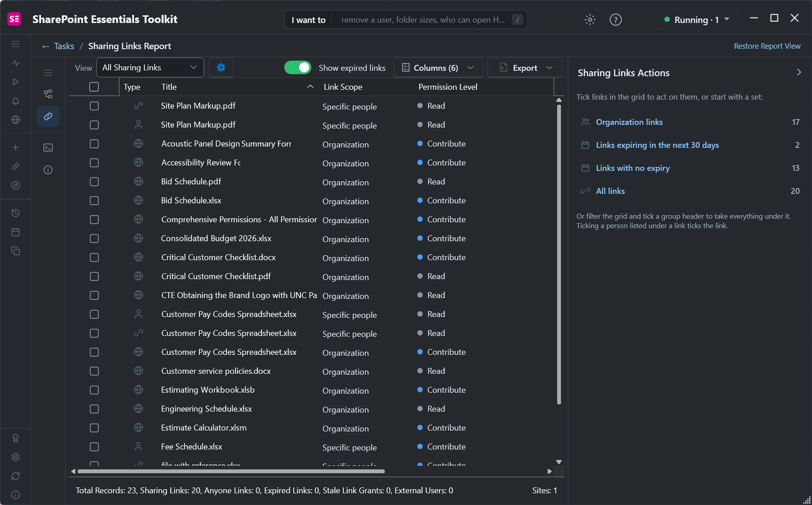The width and height of the screenshot is (812, 505).
Task: Click the info circle in inner sidebar
Action: click(x=48, y=170)
